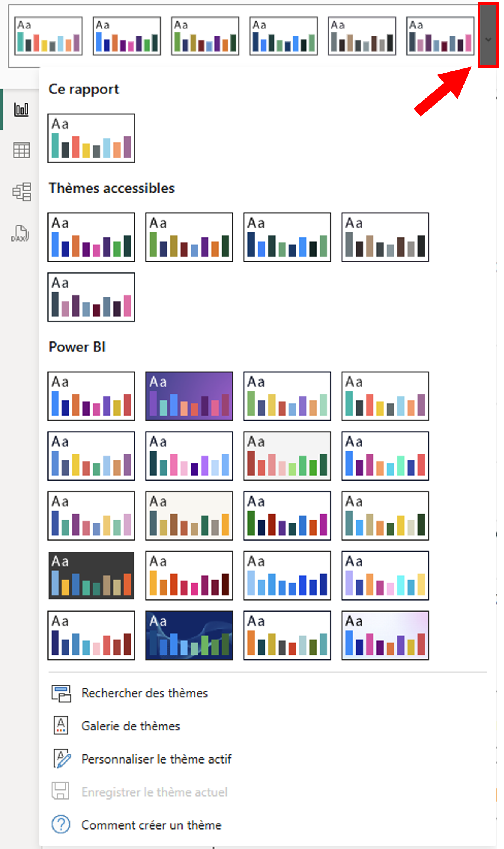Apply first theme under Thèmes accessibles

click(x=91, y=237)
